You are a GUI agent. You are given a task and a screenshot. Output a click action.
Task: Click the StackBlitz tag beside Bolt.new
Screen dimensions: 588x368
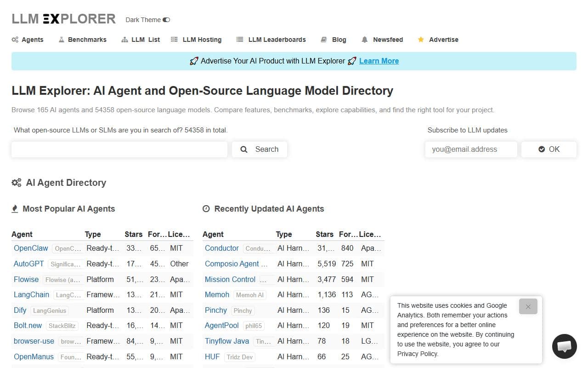click(62, 326)
